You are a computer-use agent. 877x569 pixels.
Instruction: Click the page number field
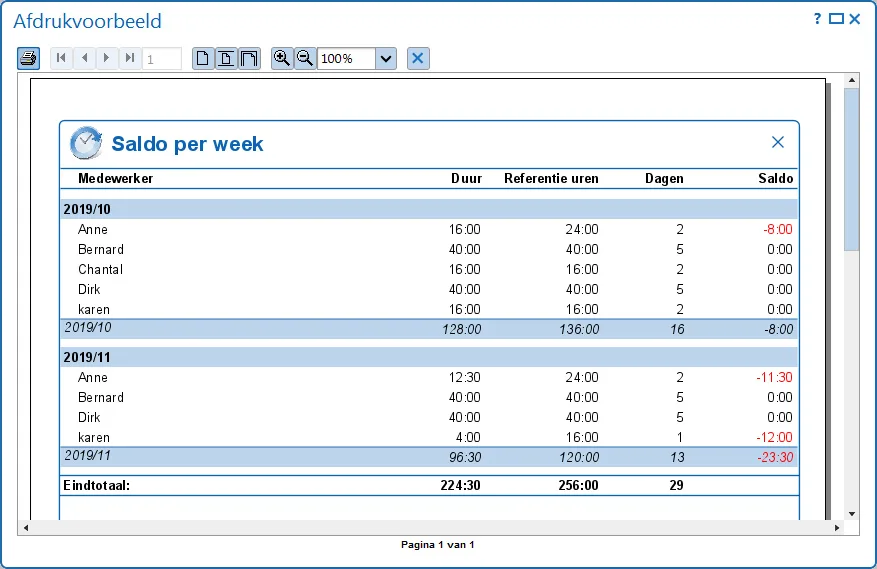(162, 59)
